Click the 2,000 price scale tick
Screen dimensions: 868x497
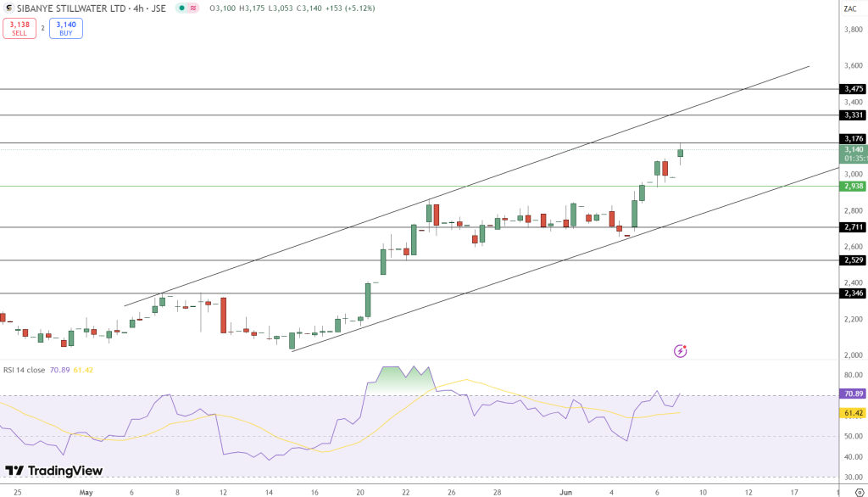coord(853,355)
